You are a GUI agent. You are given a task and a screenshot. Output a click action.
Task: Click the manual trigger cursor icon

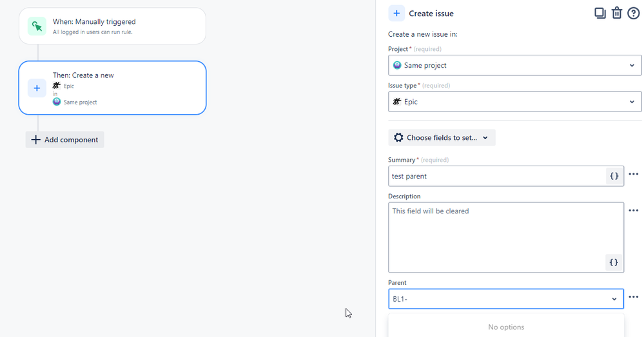[x=37, y=26]
